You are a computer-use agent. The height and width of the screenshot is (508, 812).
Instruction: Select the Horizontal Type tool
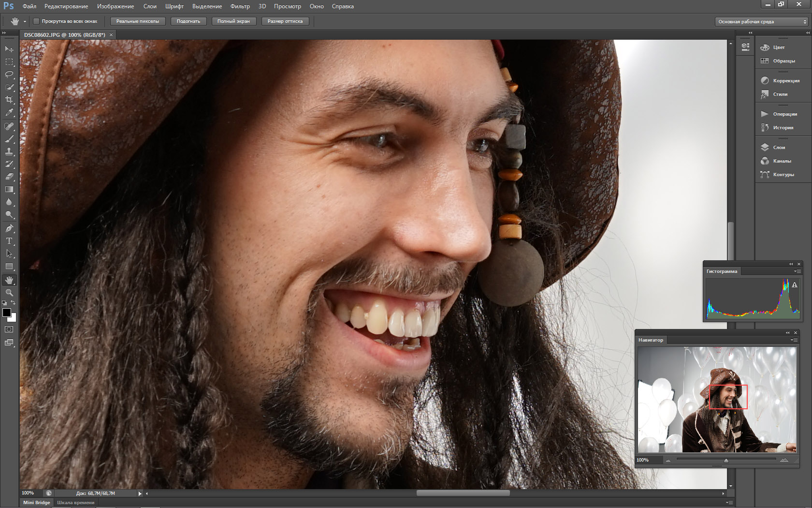coord(9,241)
